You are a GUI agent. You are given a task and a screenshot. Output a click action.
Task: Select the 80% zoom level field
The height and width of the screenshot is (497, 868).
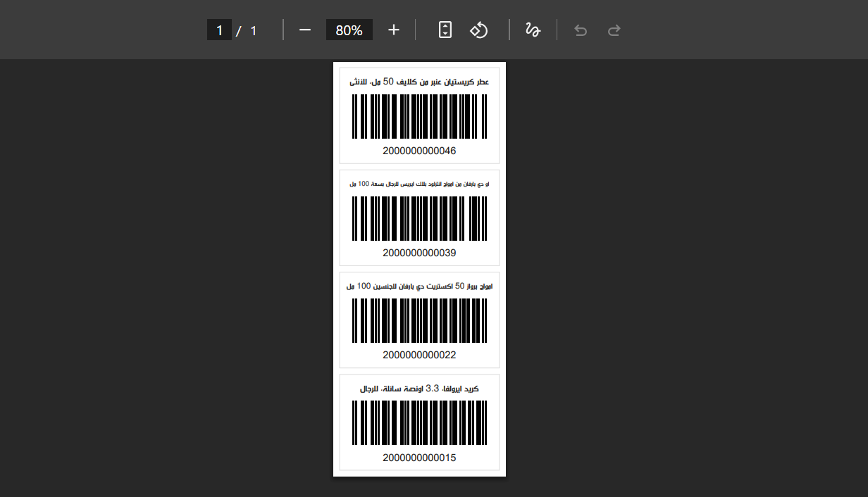(x=349, y=30)
